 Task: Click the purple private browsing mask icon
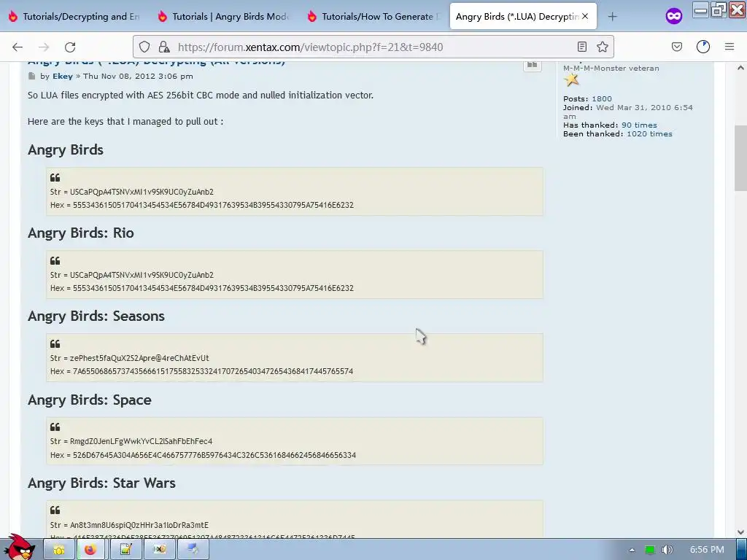click(673, 16)
